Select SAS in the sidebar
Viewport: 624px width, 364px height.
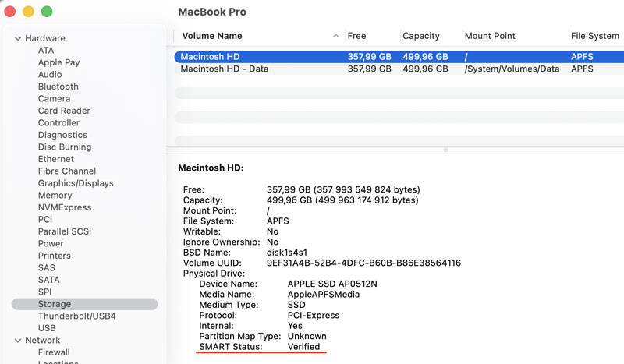[x=47, y=267]
